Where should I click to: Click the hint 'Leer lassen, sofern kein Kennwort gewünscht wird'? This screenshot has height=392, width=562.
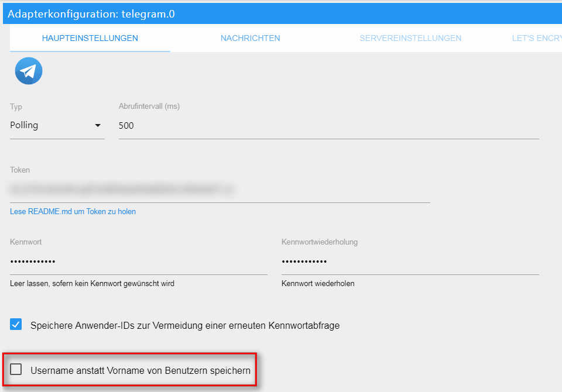(92, 283)
